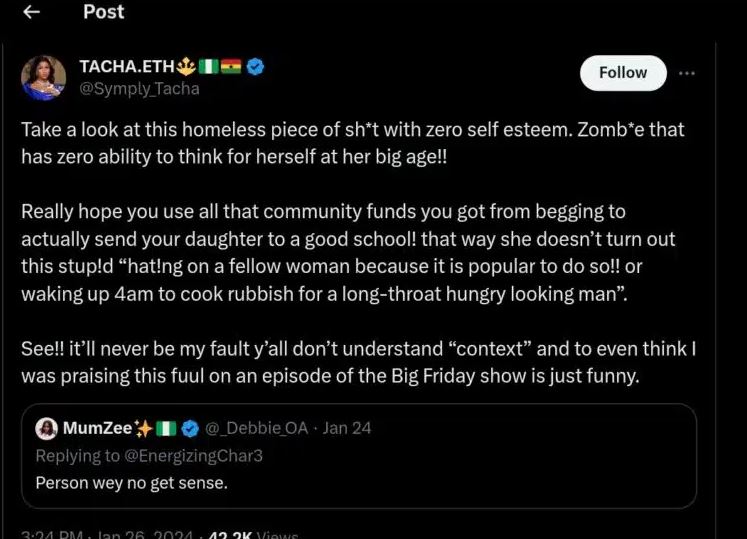Visit the @Symply_Tacha handle

(x=139, y=89)
